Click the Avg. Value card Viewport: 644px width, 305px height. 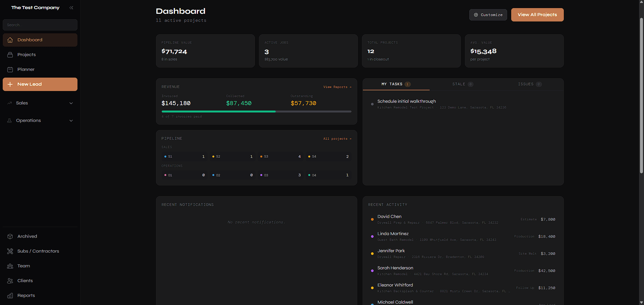pos(514,51)
